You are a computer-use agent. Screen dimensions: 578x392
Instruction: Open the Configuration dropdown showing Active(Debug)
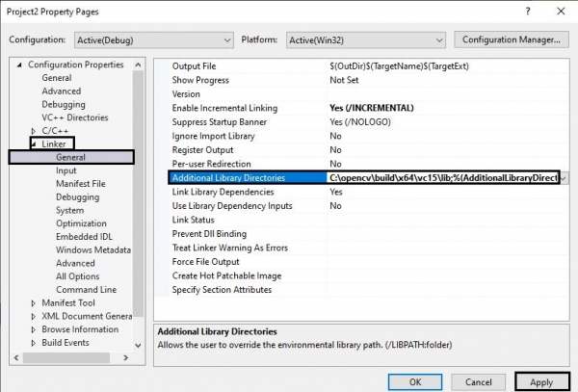point(154,40)
